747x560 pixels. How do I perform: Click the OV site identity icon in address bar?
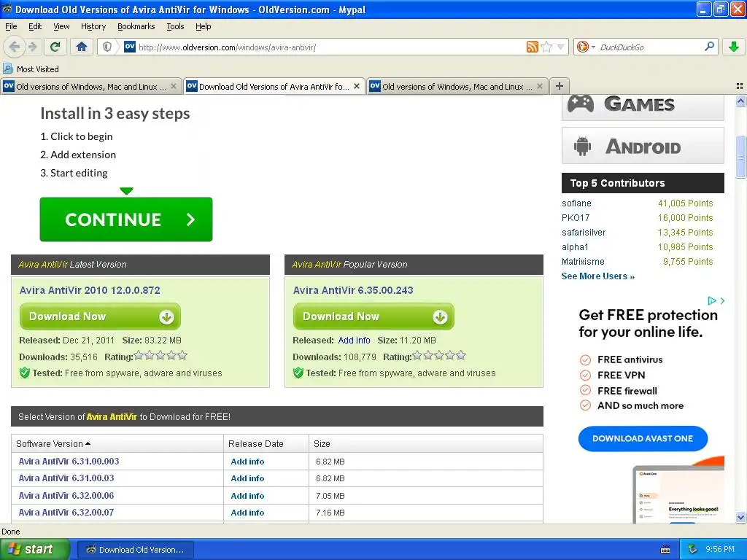(130, 46)
